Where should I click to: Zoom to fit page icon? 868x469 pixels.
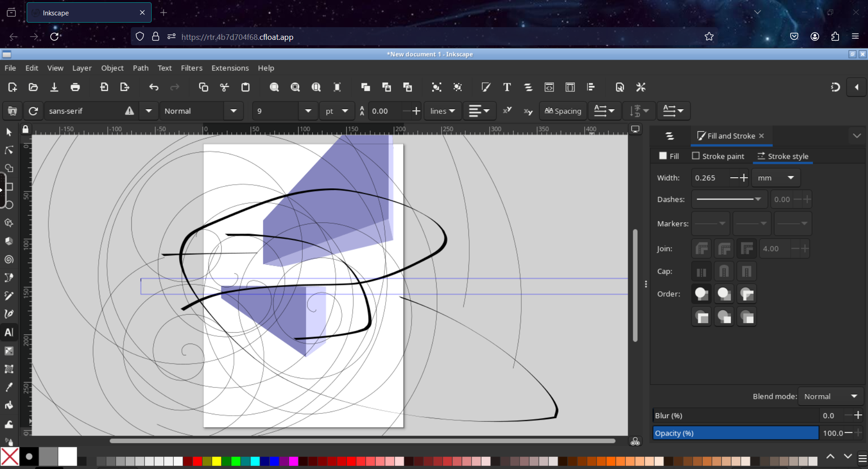316,87
